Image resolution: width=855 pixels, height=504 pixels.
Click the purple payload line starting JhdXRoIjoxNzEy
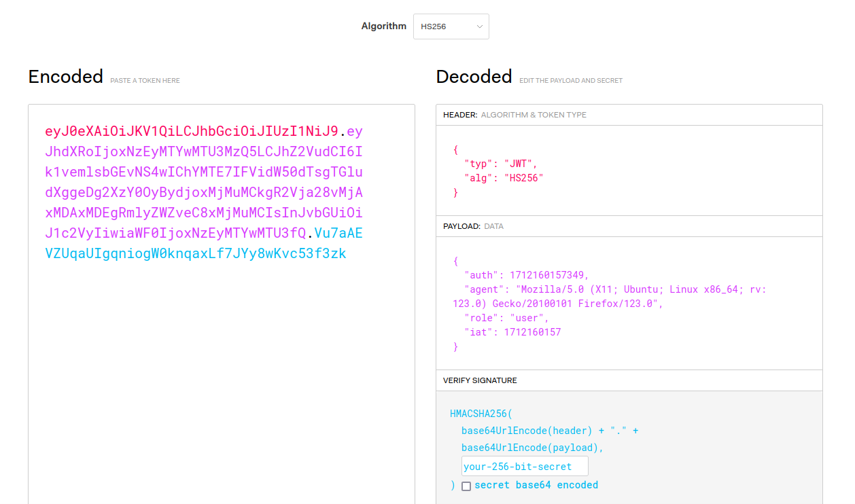pyautogui.click(x=204, y=151)
